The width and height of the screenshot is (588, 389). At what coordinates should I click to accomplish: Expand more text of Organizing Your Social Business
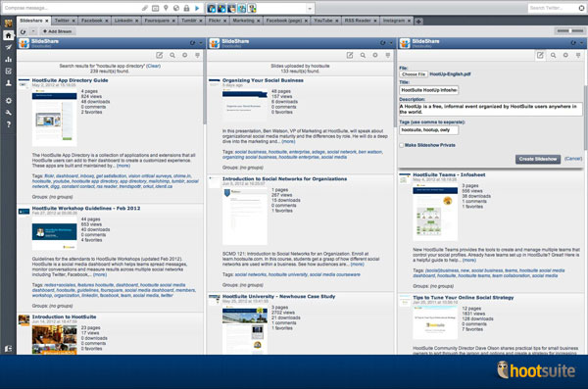288,141
